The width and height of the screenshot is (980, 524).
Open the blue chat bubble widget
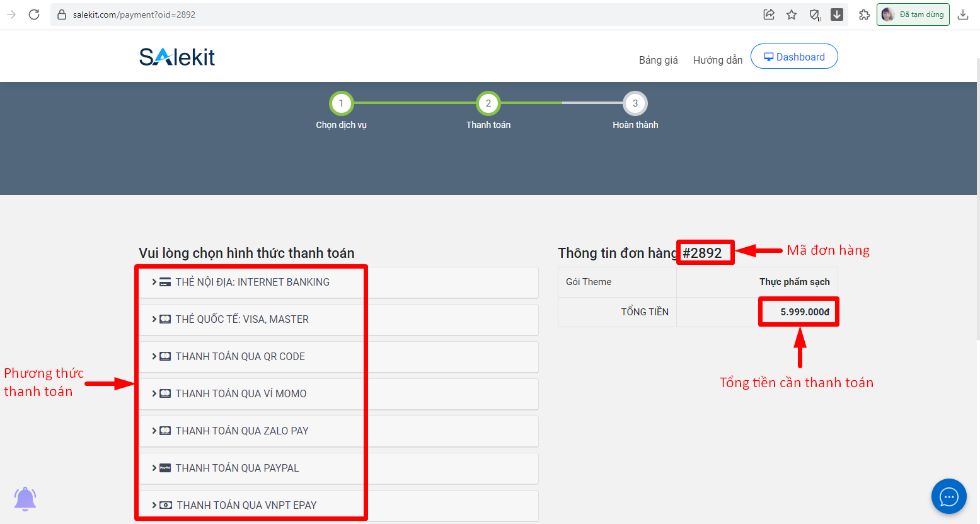[x=949, y=496]
